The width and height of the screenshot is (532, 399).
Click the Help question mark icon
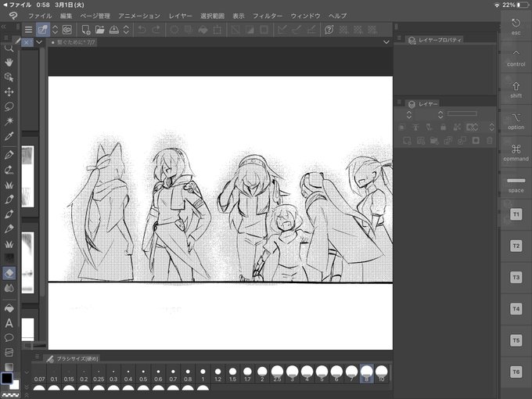(x=329, y=30)
